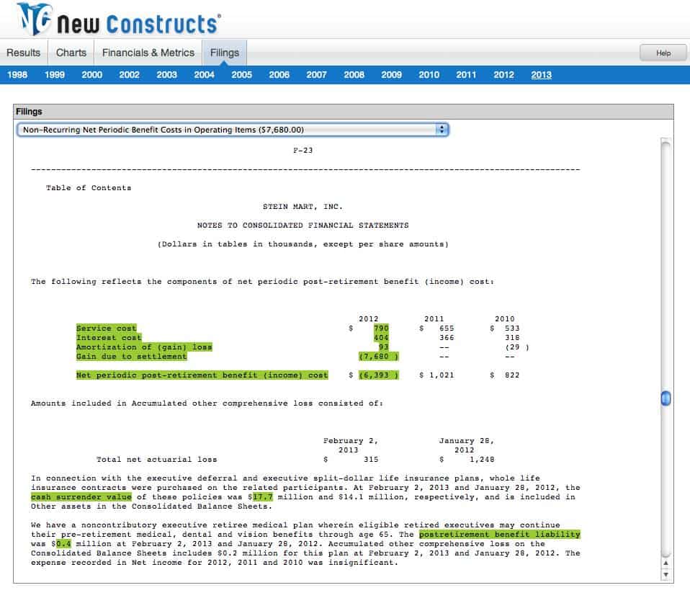Click the 'STEIN MART, INC.' heading
Image resolution: width=690 pixels, height=616 pixels.
303,207
